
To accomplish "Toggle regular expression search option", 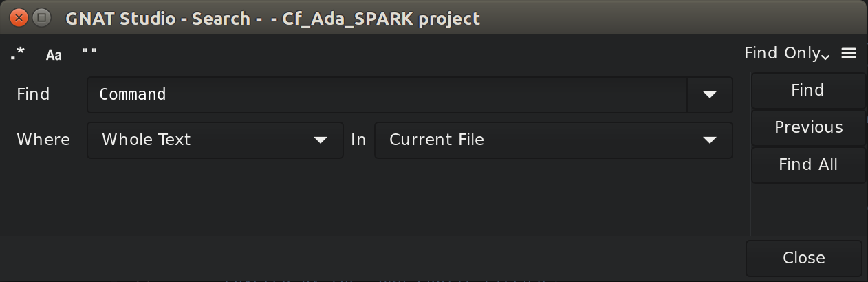I will 18,54.
